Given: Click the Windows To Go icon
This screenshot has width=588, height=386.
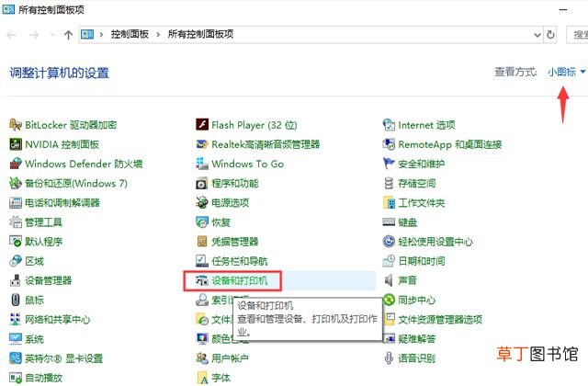Looking at the screenshot, I should [202, 164].
